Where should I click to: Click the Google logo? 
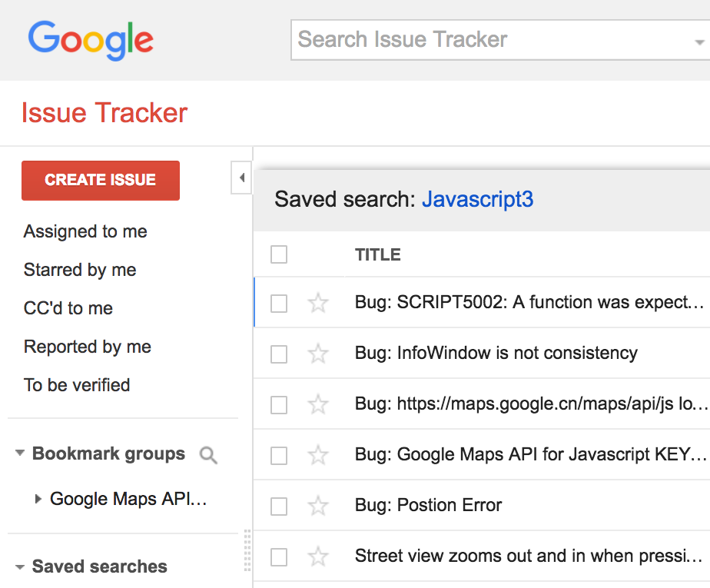pyautogui.click(x=91, y=40)
